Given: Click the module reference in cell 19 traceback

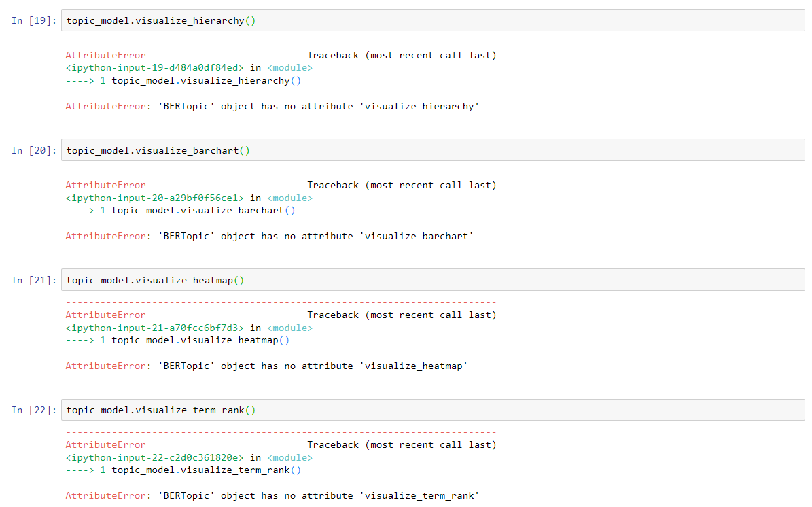Looking at the screenshot, I should (x=289, y=67).
